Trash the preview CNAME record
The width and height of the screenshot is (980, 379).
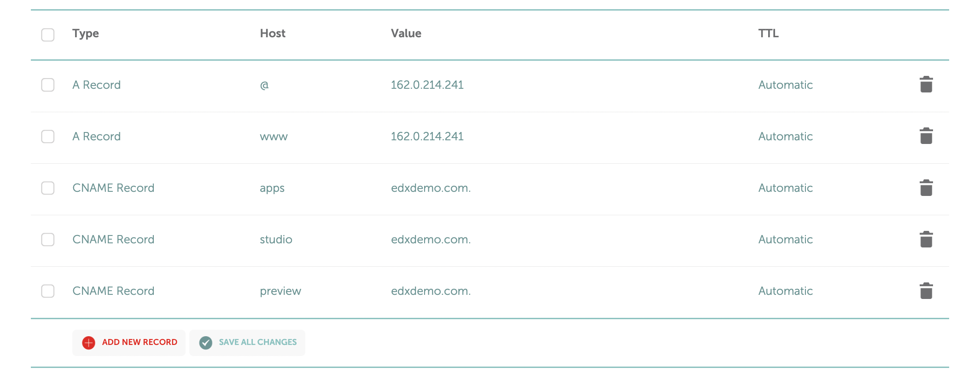926,291
